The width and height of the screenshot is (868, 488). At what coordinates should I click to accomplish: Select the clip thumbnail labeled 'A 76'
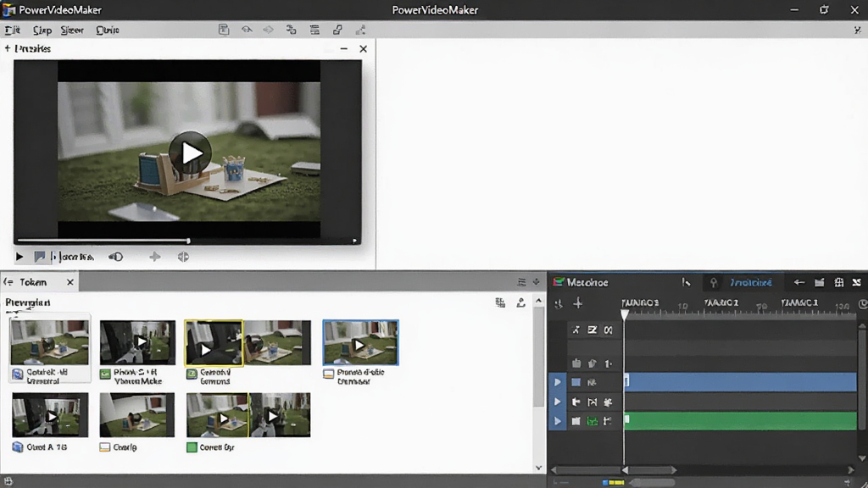click(50, 415)
